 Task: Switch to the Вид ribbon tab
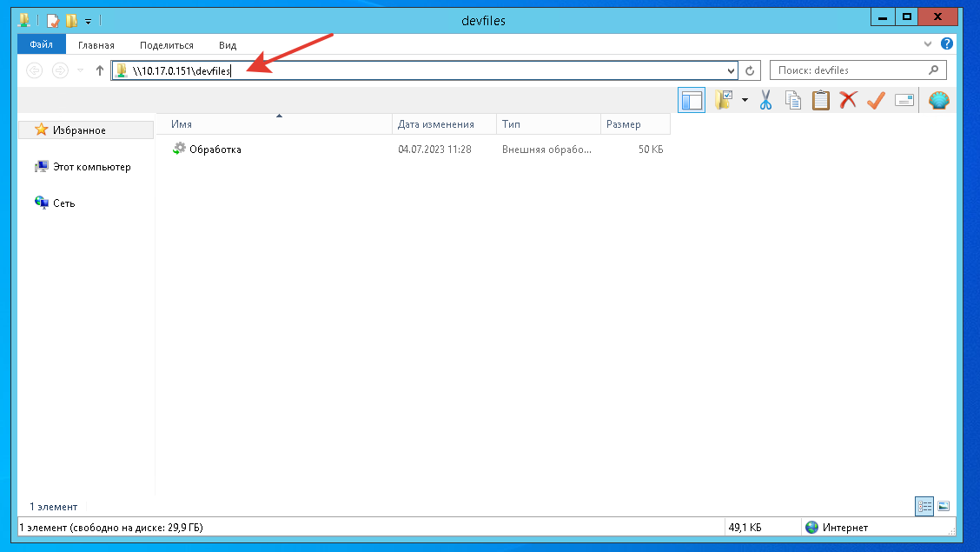click(228, 45)
